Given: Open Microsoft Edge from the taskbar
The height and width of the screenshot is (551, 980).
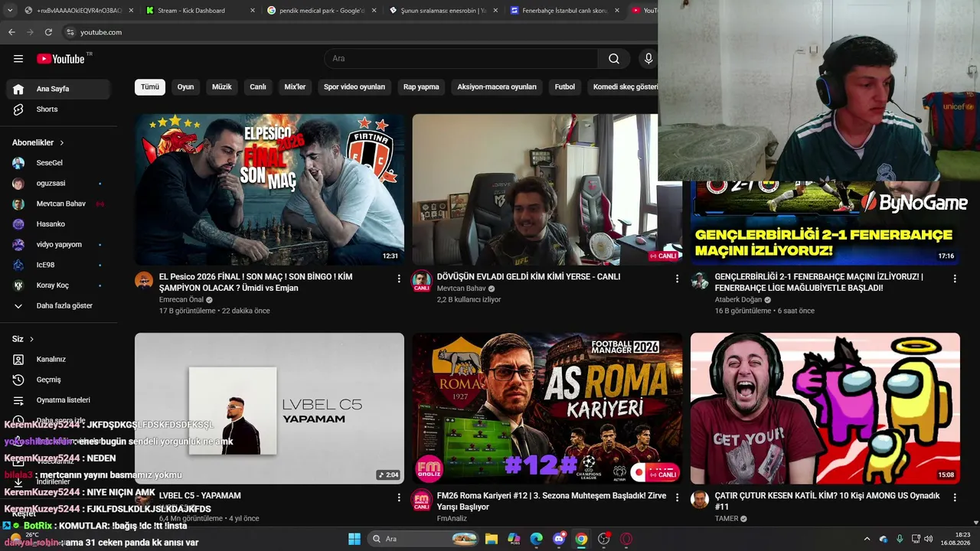Looking at the screenshot, I should (537, 539).
